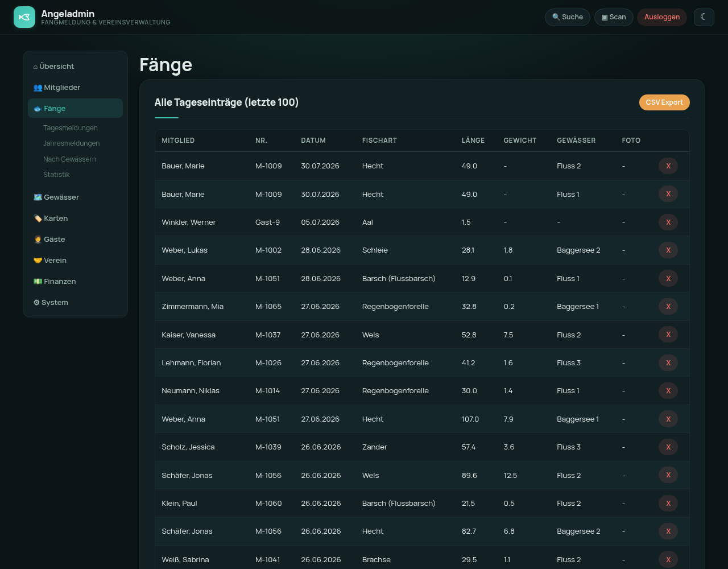Screen dimensions: 728x569
Task: Open Statistik submenu link
Action: click(x=56, y=175)
